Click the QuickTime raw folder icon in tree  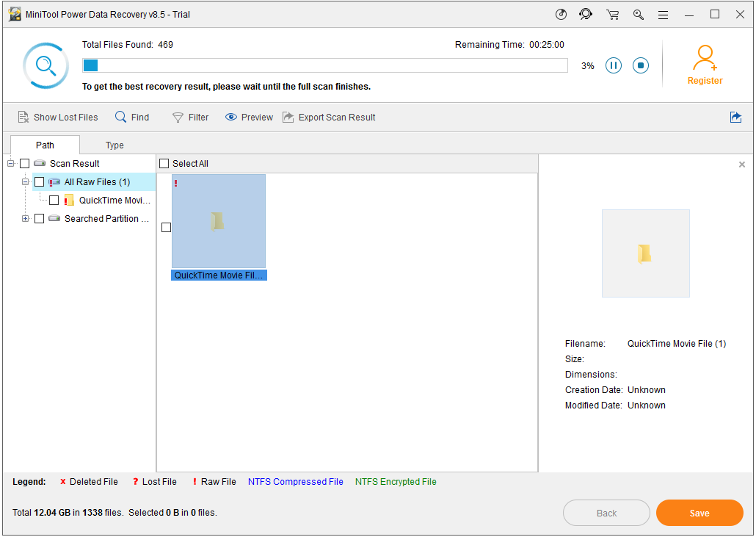click(x=69, y=201)
